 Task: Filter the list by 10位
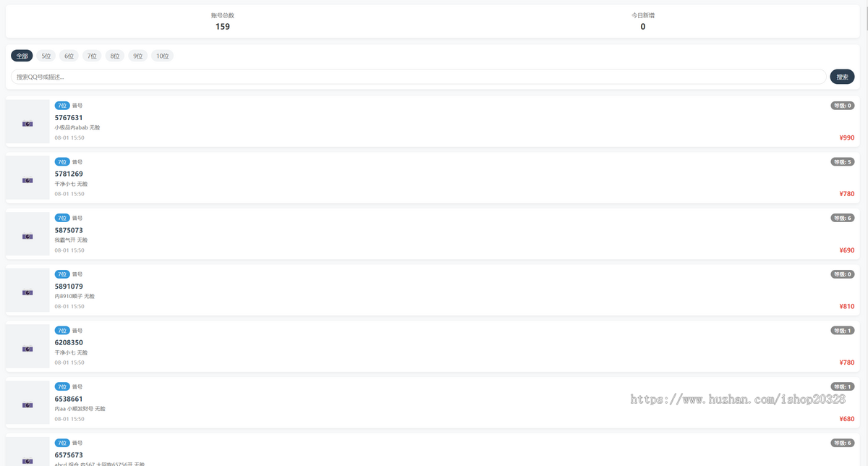click(x=162, y=56)
